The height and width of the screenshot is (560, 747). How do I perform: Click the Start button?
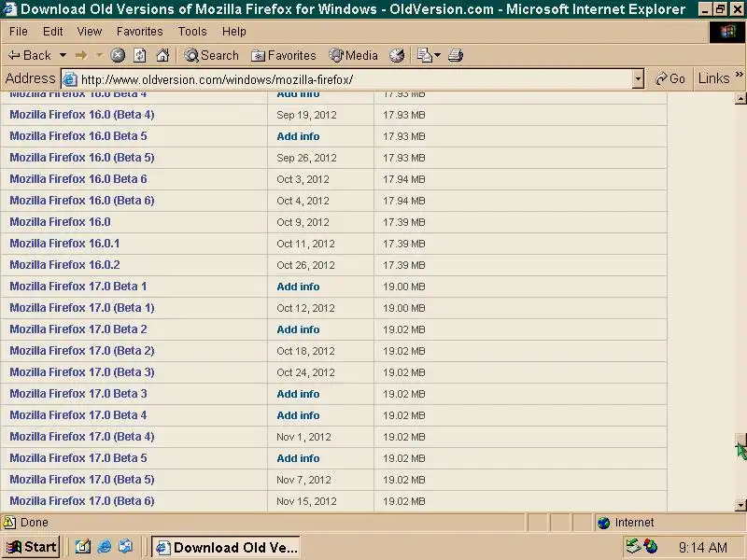[31, 547]
